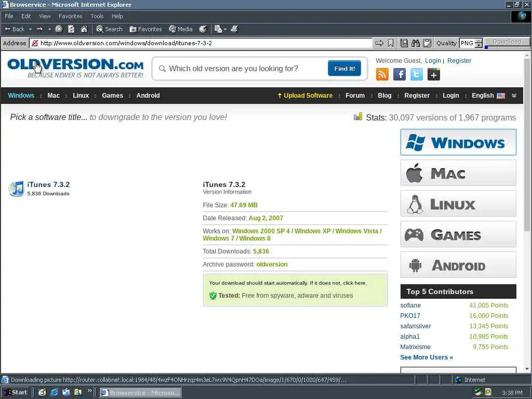Click the large Games platform banner
This screenshot has height=399, width=532.
(458, 234)
